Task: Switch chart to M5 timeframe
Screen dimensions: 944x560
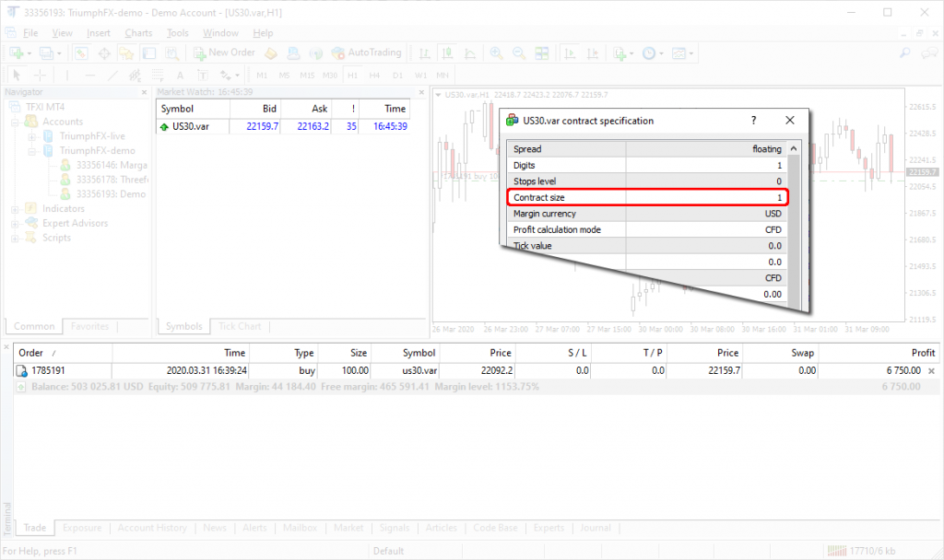Action: (284, 76)
